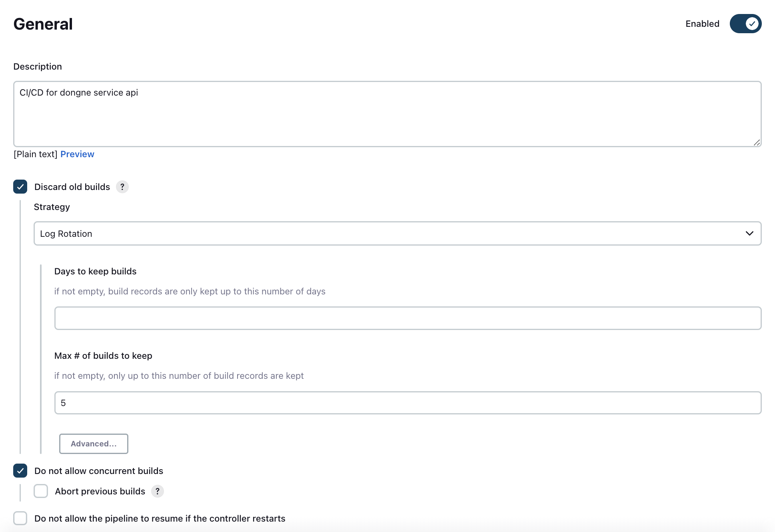
Task: Uncheck Discard old builds checkbox
Action: (x=20, y=187)
